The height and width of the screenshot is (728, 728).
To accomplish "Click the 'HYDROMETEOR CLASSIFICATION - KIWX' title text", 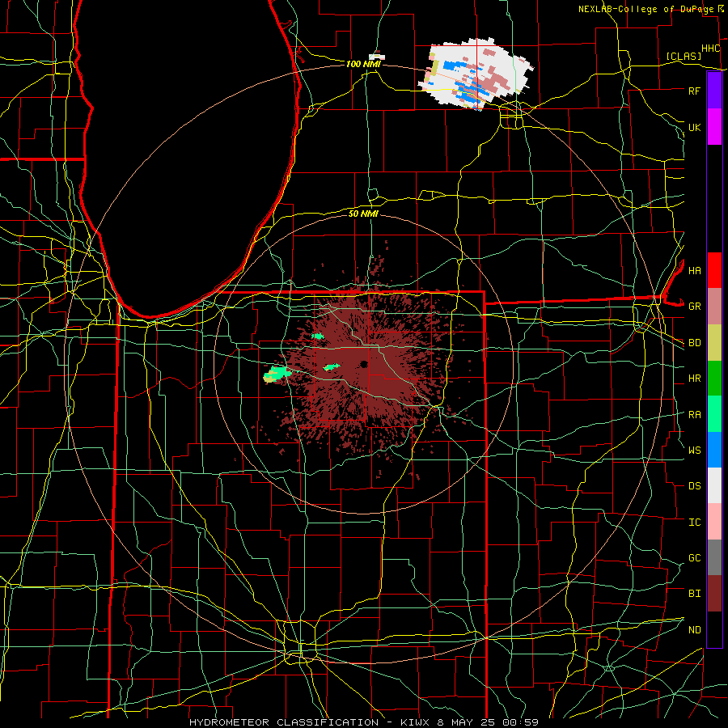I will click(310, 722).
